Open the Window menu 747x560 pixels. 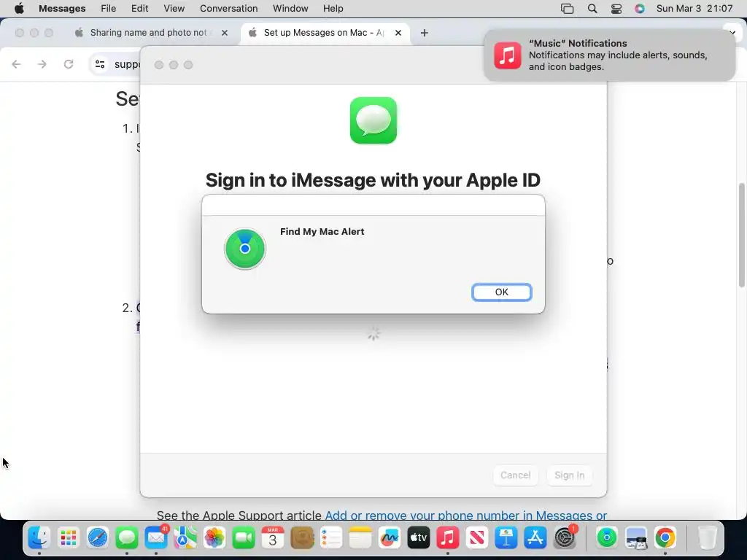point(290,9)
